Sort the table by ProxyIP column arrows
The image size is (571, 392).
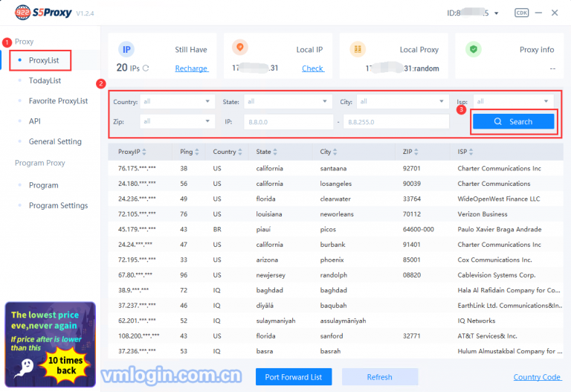coord(144,152)
